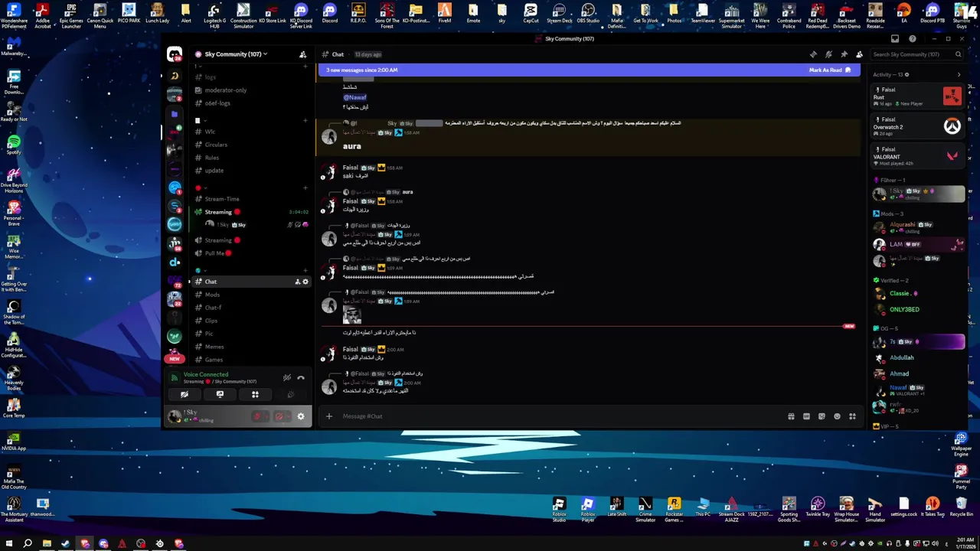Open the GIF picker
The image size is (980, 551).
(x=806, y=416)
